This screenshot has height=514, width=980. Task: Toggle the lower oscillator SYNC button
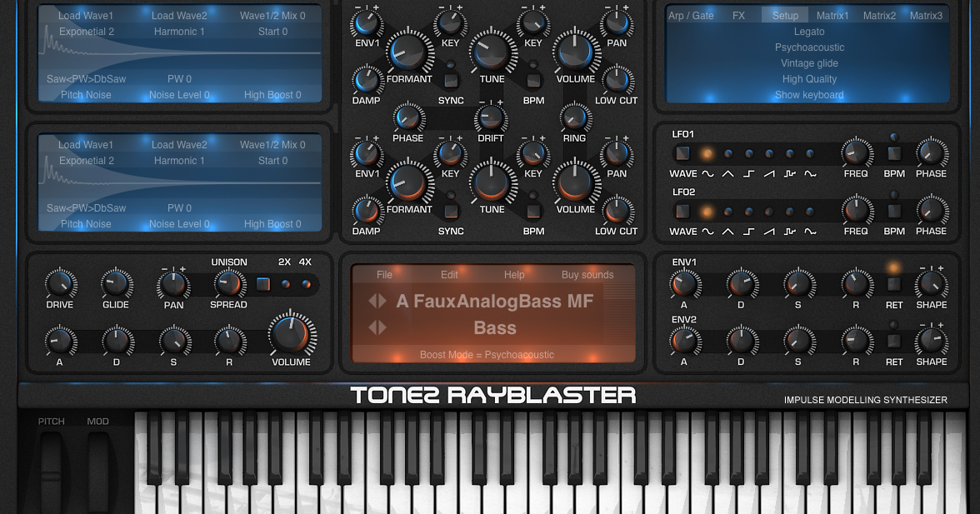pyautogui.click(x=451, y=211)
